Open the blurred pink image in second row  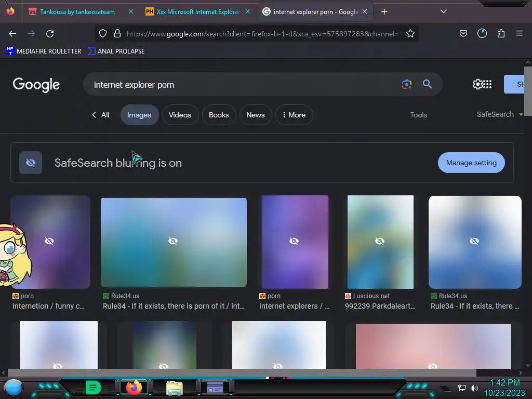pyautogui.click(x=433, y=346)
